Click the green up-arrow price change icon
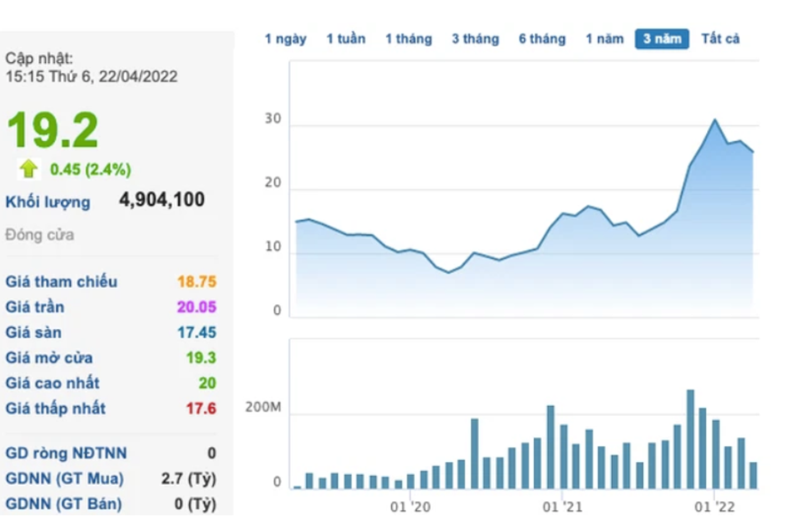785x532 pixels. click(28, 168)
